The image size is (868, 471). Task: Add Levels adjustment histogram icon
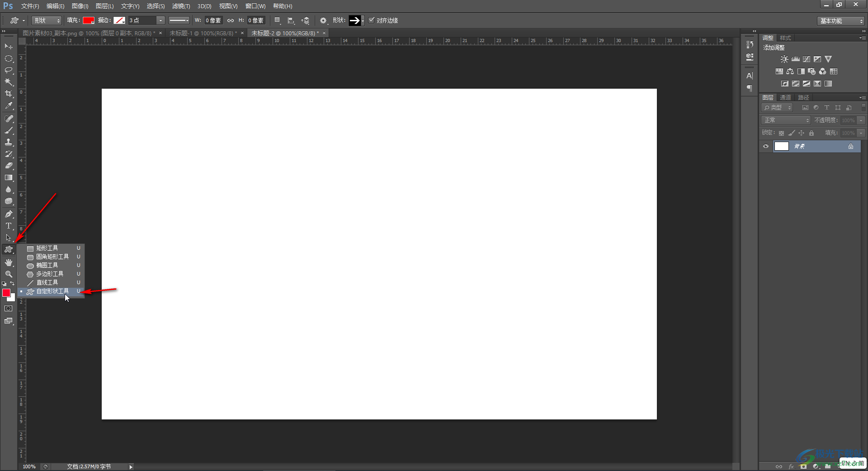click(x=796, y=59)
